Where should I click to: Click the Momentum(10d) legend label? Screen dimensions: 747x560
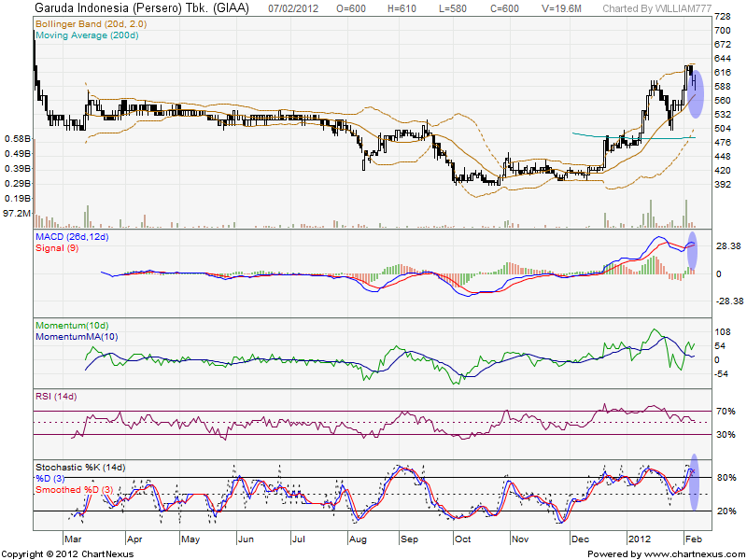point(72,326)
